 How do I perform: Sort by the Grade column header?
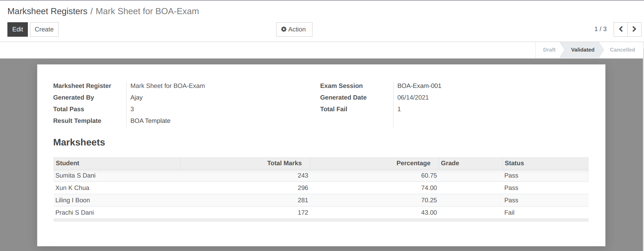pos(470,163)
